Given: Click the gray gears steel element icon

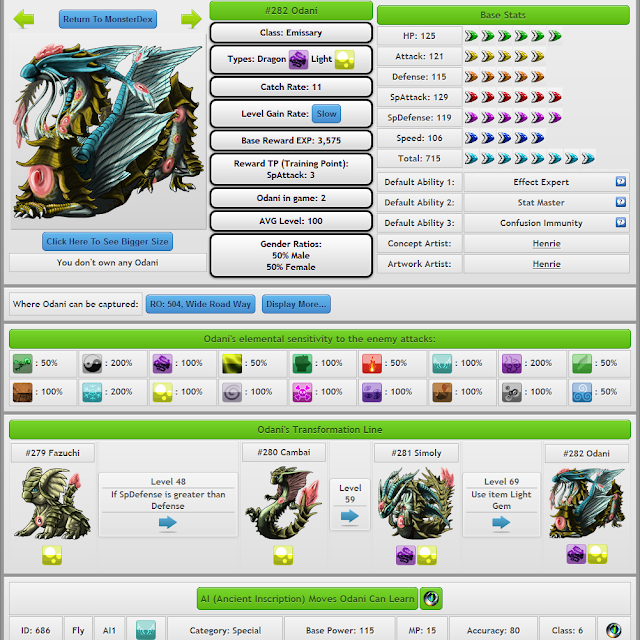Looking at the screenshot, I should point(512,392).
